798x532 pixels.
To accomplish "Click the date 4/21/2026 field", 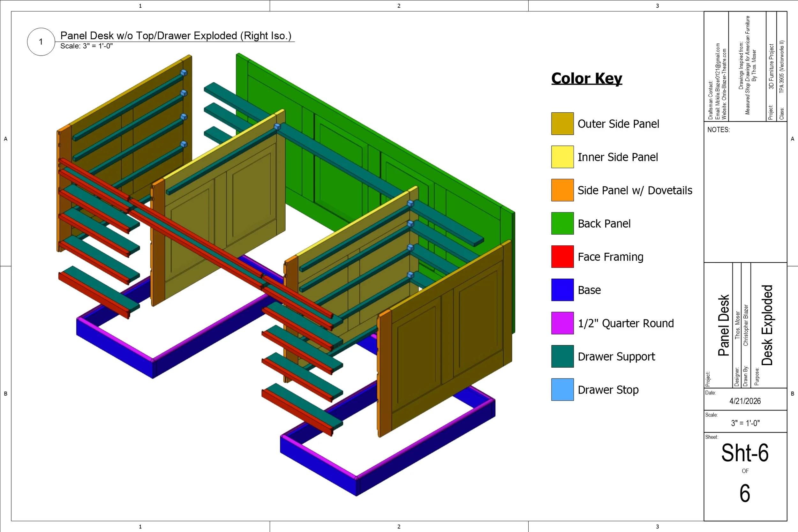I will click(x=745, y=401).
